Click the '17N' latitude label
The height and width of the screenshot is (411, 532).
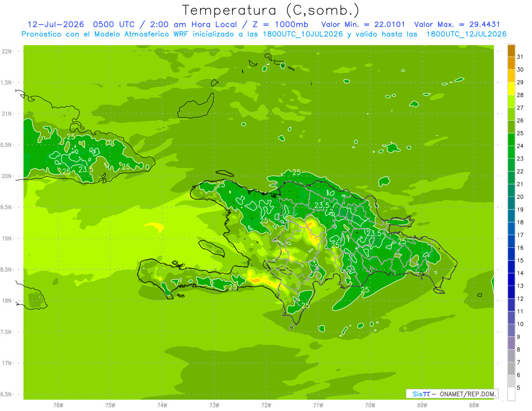tap(7, 363)
